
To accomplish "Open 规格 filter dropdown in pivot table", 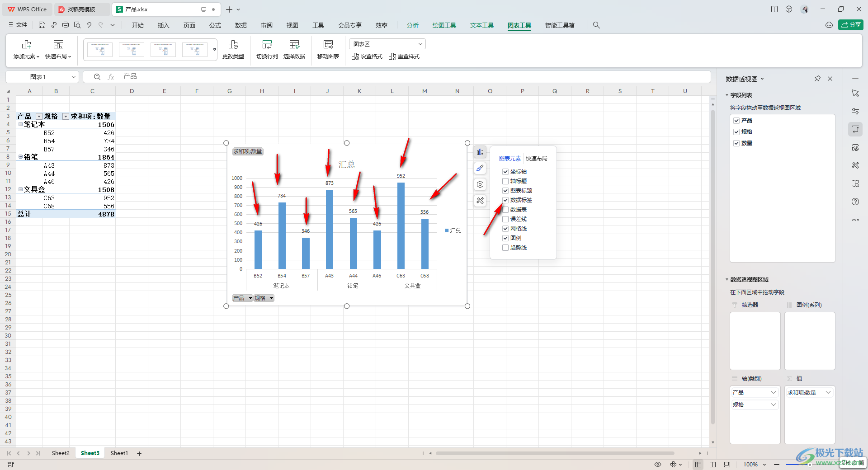I will (x=66, y=117).
